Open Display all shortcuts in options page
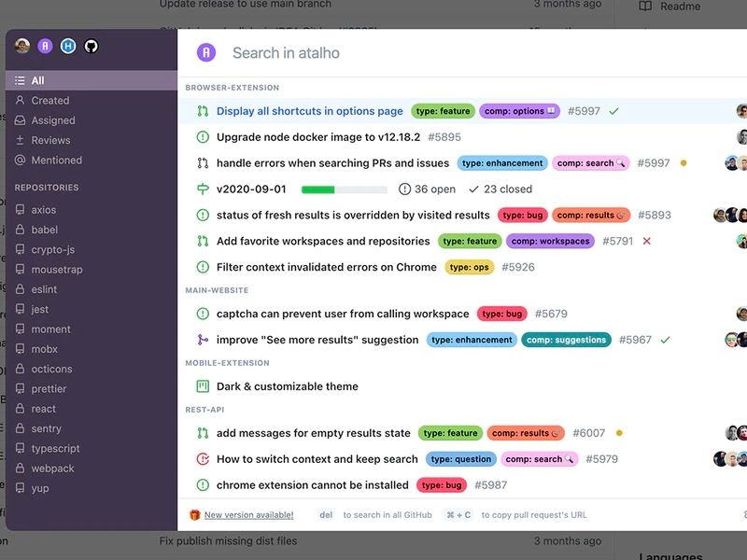Image resolution: width=747 pixels, height=560 pixels. tap(310, 111)
